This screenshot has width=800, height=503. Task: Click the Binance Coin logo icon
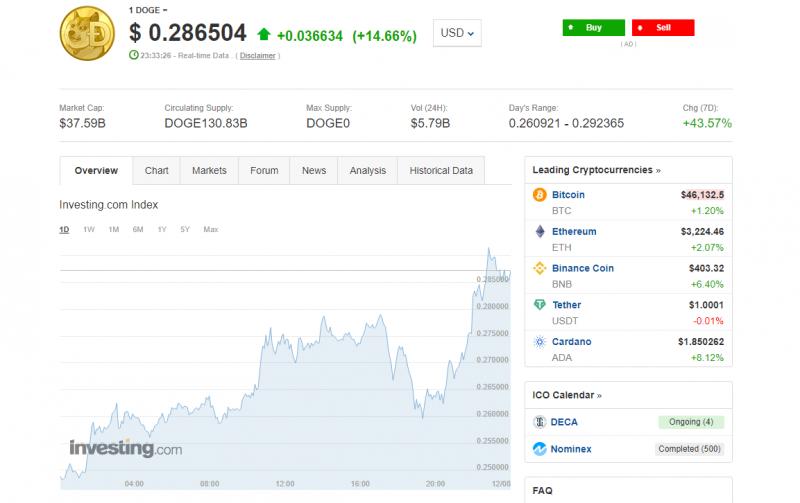[x=540, y=268]
